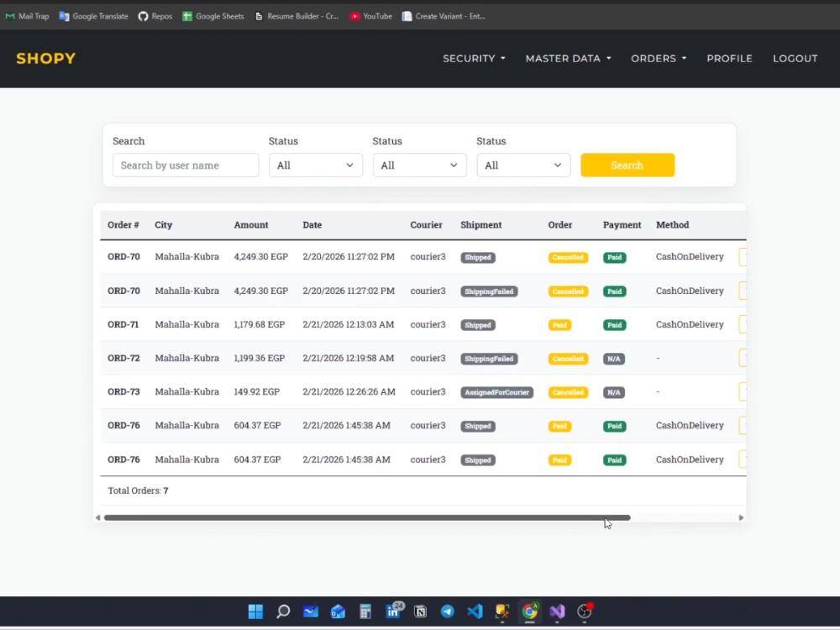
Task: Launch Calculator from the taskbar
Action: click(x=365, y=612)
